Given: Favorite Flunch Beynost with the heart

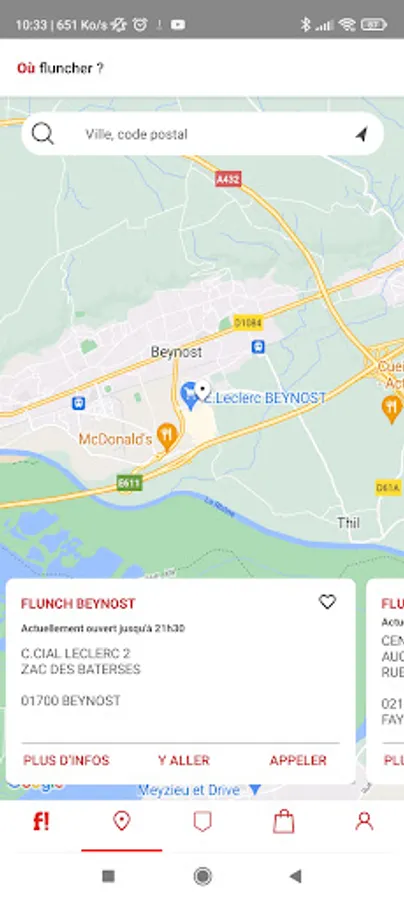Looking at the screenshot, I should (x=327, y=602).
